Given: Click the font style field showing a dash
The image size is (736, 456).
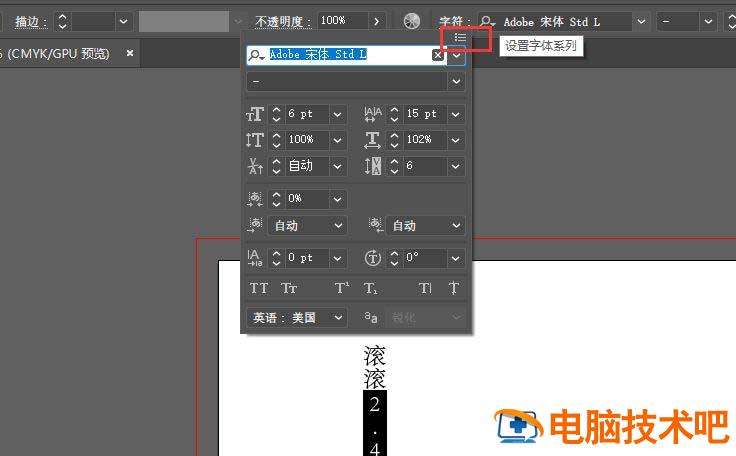Looking at the screenshot, I should click(x=346, y=82).
